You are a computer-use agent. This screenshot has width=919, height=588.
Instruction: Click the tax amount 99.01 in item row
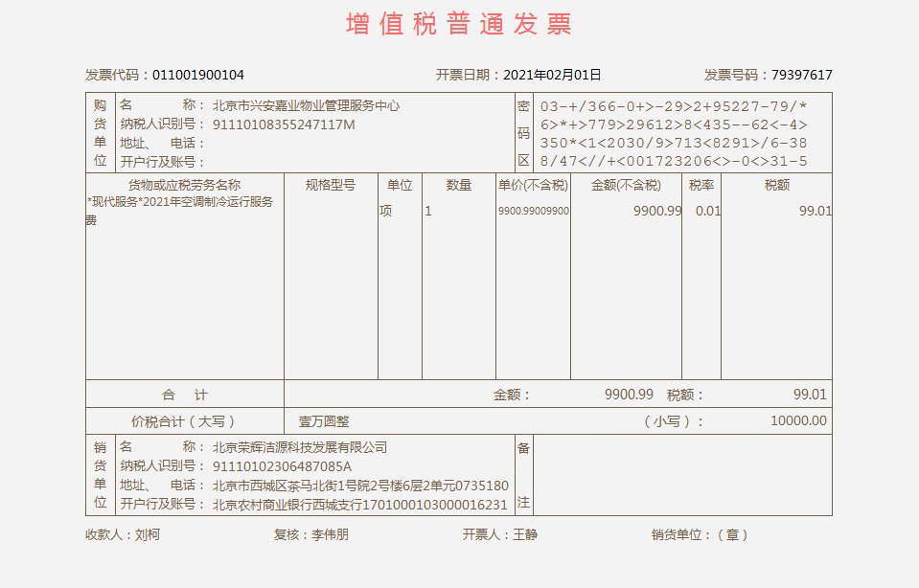[x=815, y=211]
